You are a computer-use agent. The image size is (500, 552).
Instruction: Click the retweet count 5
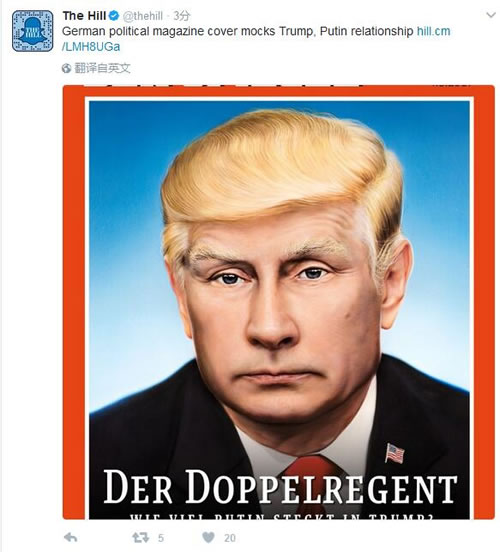161,538
